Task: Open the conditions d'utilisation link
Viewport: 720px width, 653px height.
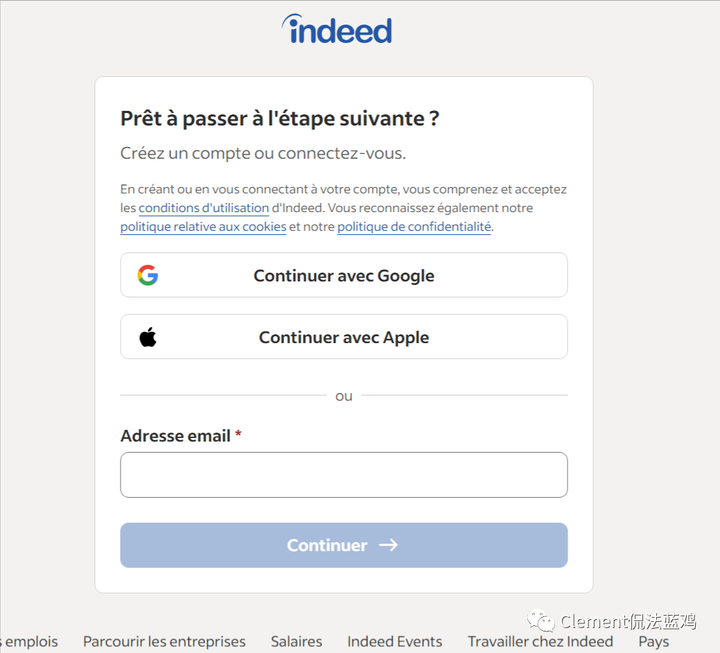Action: (x=204, y=208)
